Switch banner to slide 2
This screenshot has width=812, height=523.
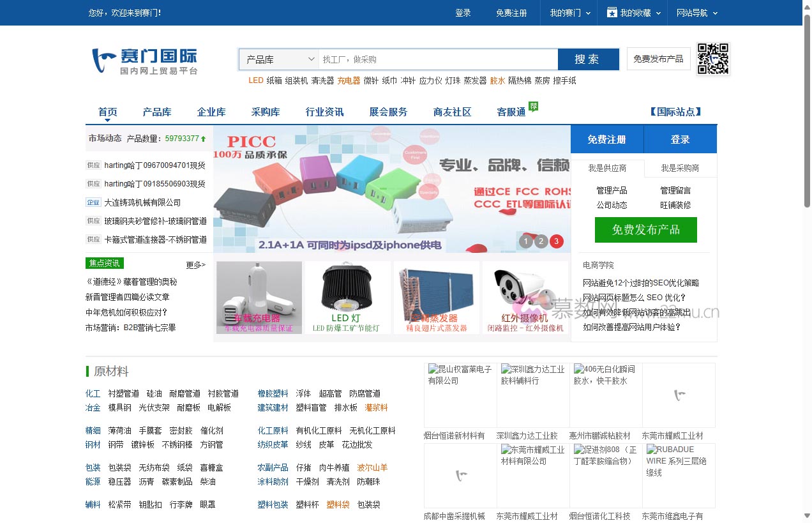point(541,241)
